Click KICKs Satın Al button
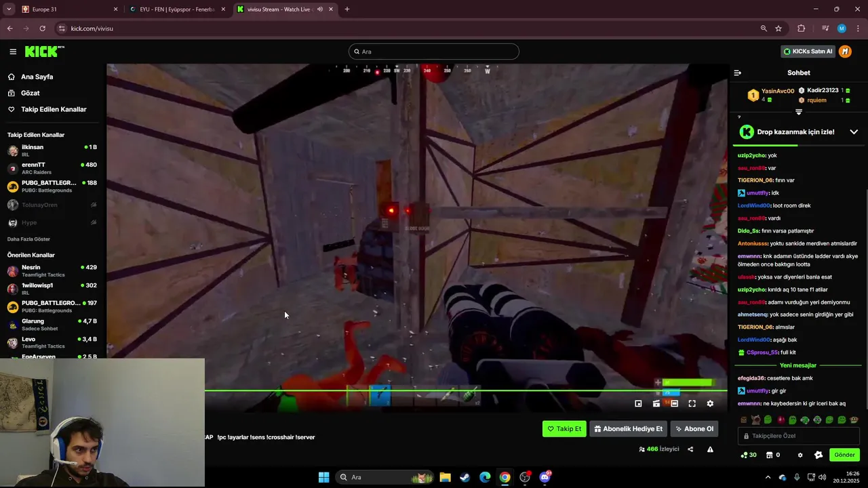Image resolution: width=868 pixels, height=488 pixels. click(x=808, y=52)
